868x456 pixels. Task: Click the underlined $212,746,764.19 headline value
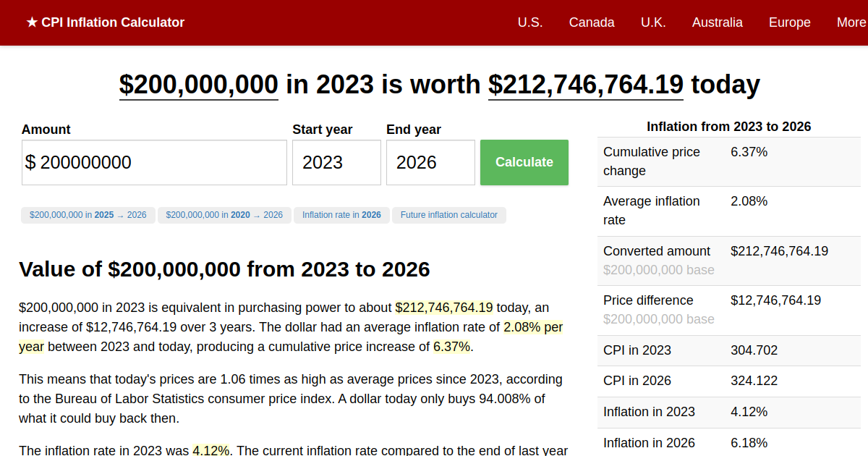(585, 85)
